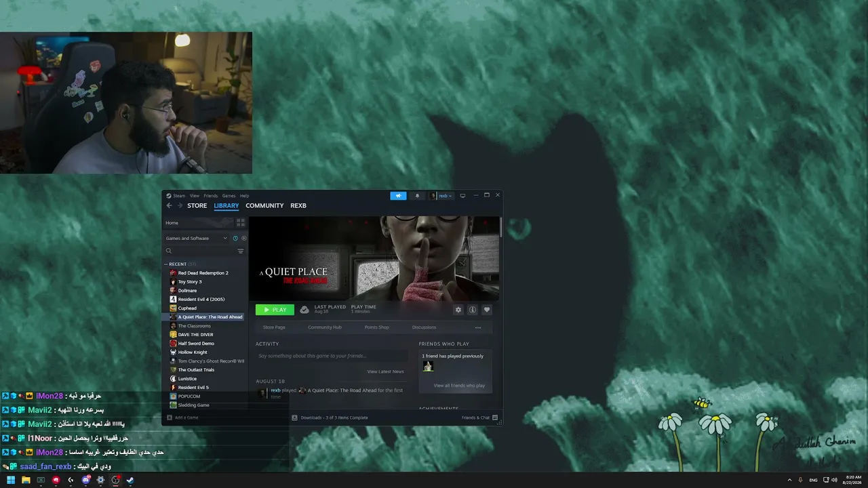Select Toy Story 3 in library

pyautogui.click(x=190, y=282)
